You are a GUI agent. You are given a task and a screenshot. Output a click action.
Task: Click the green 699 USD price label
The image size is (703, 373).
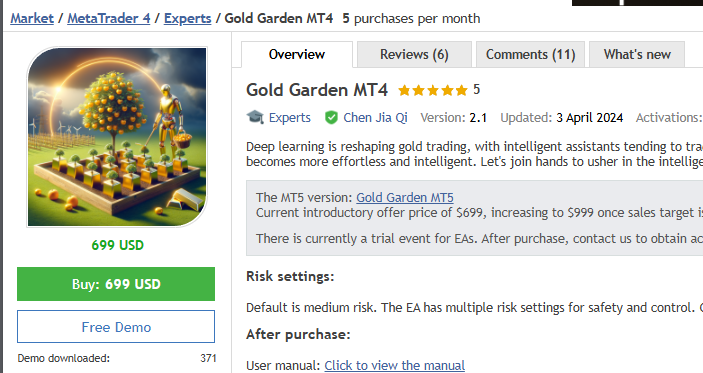(117, 245)
